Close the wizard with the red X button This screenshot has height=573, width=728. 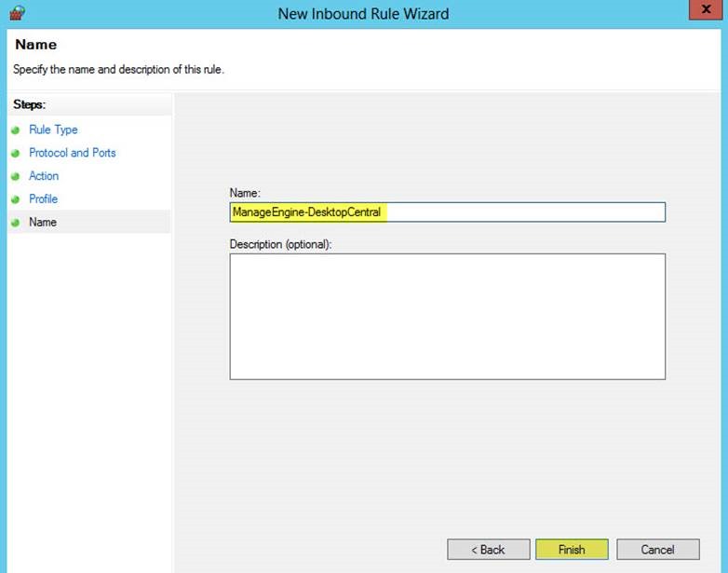(706, 8)
